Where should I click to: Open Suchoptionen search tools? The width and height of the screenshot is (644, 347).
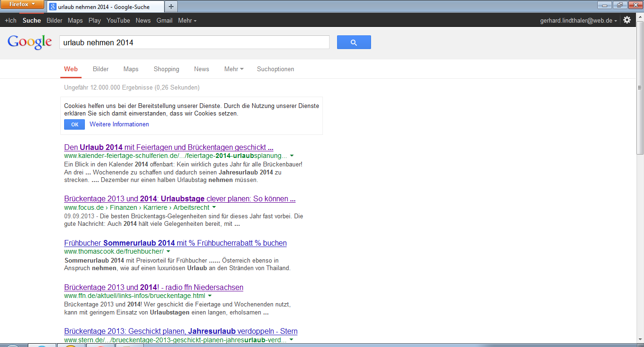tap(275, 69)
